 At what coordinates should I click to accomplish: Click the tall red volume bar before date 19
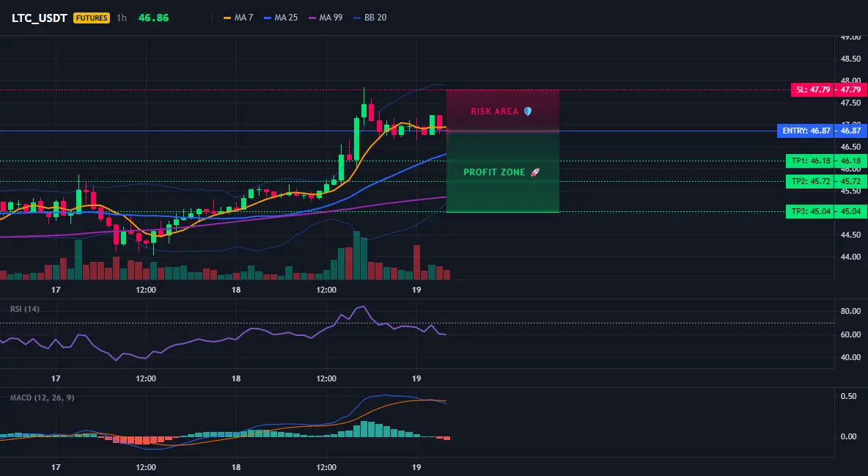tap(417, 262)
